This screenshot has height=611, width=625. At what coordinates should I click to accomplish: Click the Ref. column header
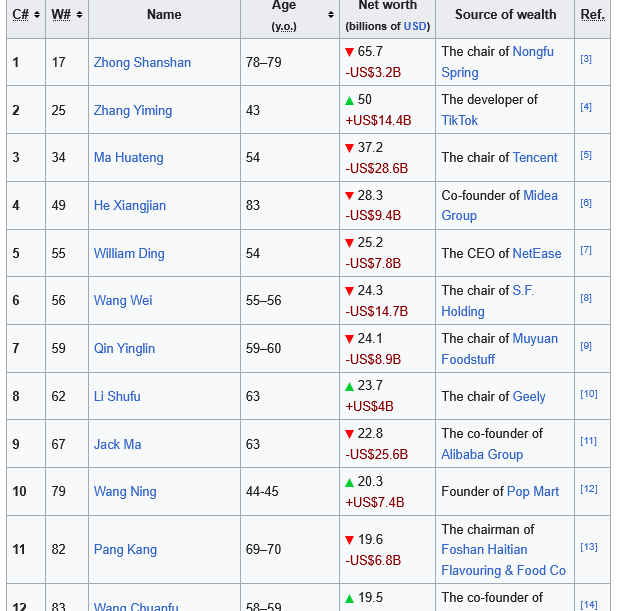point(593,15)
